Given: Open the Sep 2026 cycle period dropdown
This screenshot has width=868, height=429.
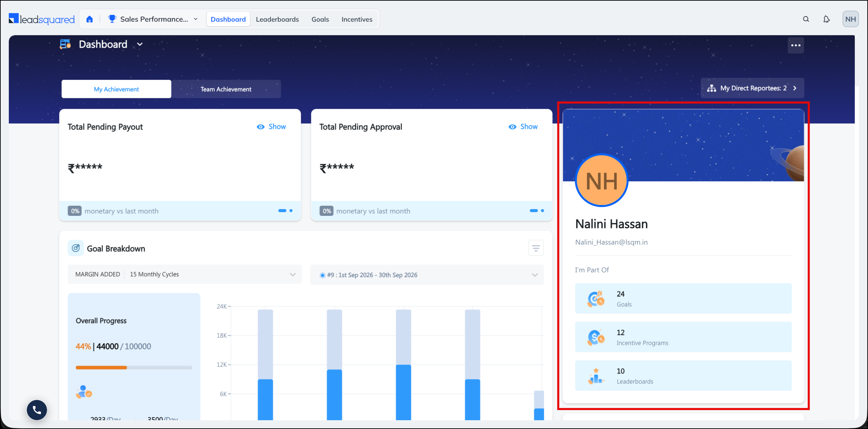Looking at the screenshot, I should pos(427,275).
